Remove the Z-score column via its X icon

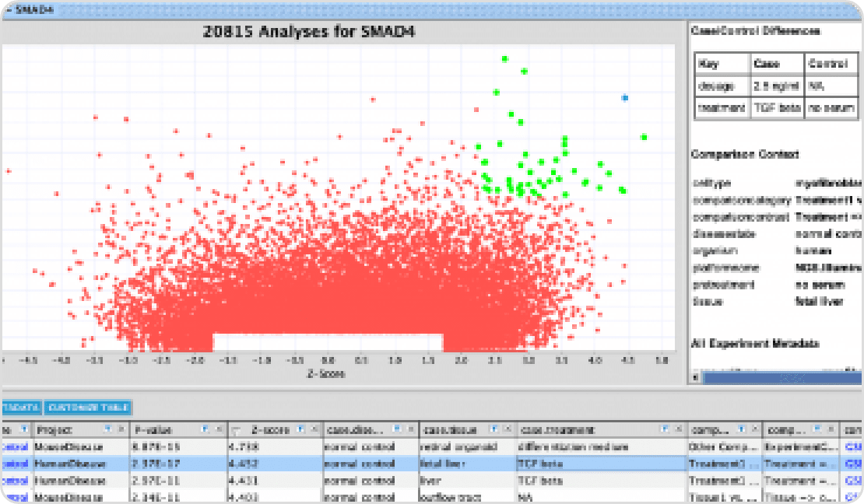tap(314, 429)
